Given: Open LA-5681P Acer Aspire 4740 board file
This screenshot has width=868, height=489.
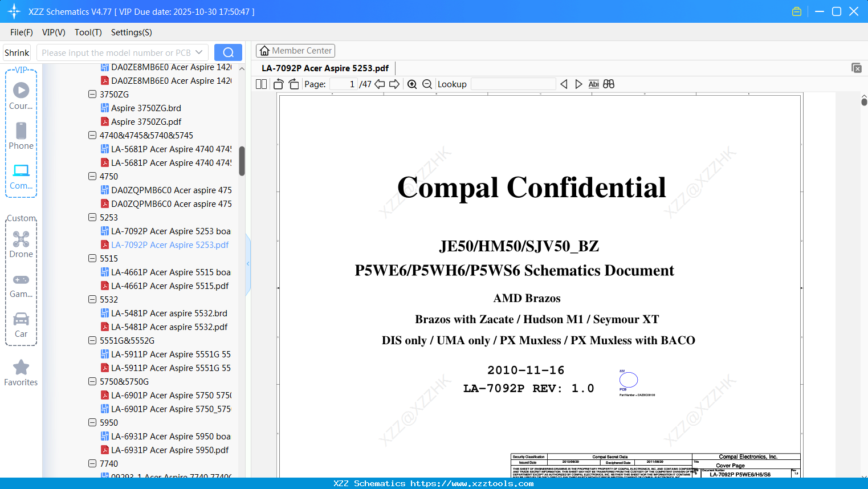Looking at the screenshot, I should 166,149.
